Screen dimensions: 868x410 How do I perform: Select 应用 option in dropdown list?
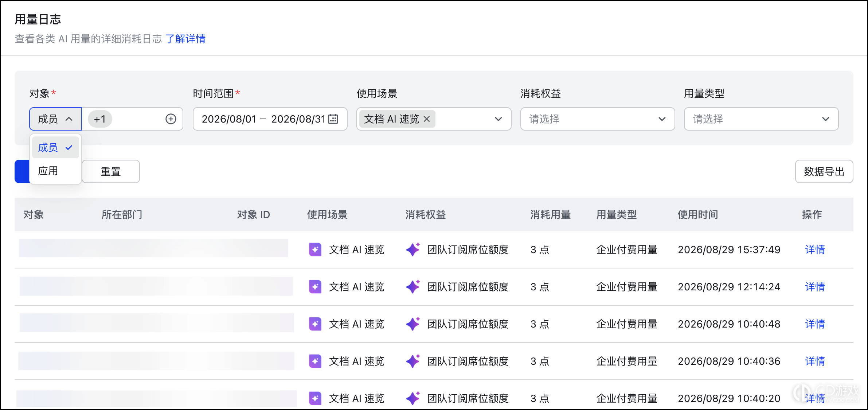[x=55, y=171]
